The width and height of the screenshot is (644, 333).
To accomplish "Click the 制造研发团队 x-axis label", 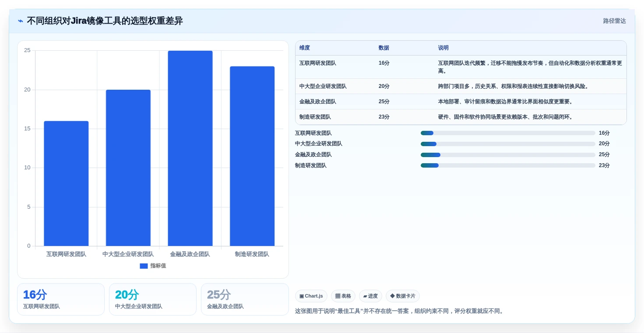I will [252, 254].
